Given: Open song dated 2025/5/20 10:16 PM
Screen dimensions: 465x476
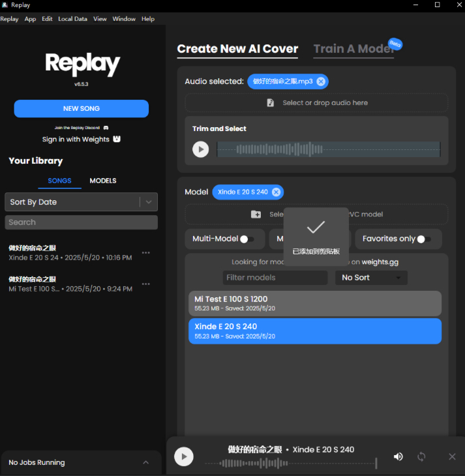Looking at the screenshot, I should click(70, 253).
